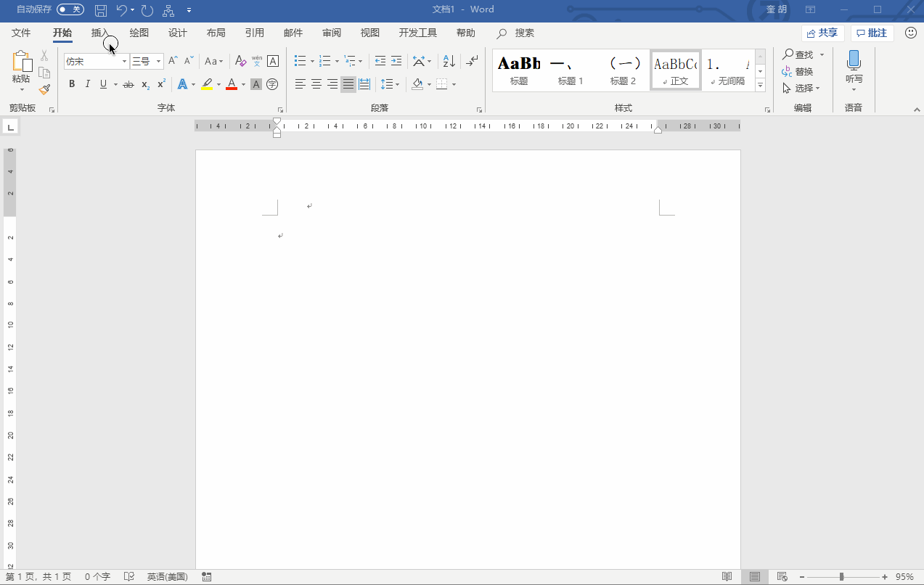
Task: Switch to the Insert tab
Action: pos(101,33)
